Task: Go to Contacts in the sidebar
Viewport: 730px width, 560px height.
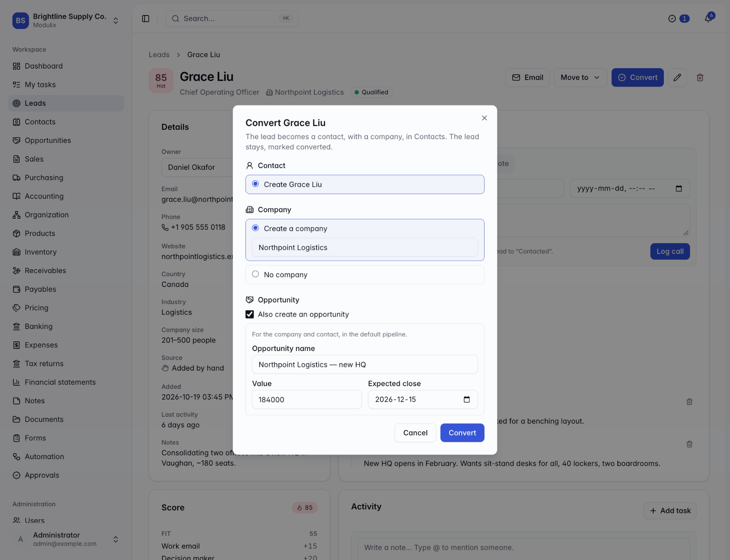Action: click(66, 122)
